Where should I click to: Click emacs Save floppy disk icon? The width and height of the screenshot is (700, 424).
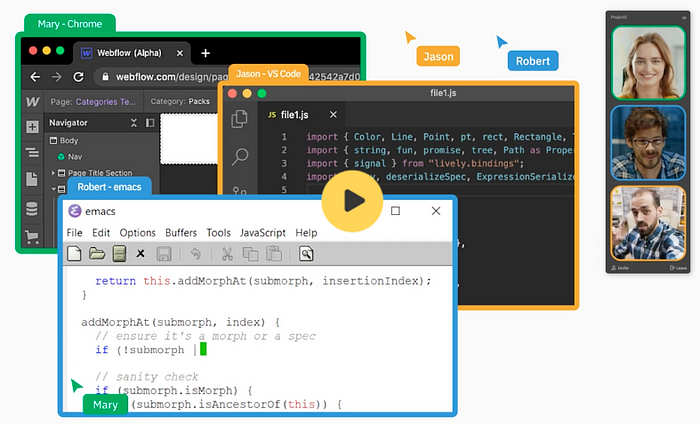coord(164,254)
